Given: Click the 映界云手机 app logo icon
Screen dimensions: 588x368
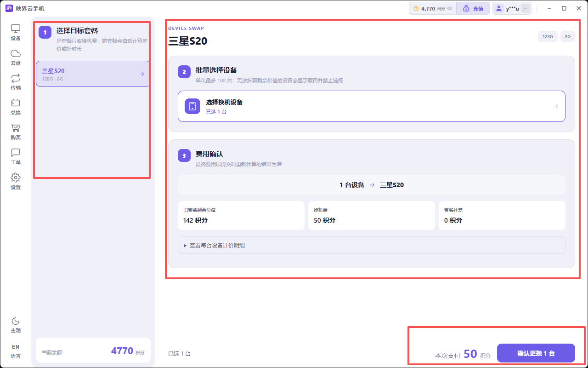Looking at the screenshot, I should (x=9, y=8).
